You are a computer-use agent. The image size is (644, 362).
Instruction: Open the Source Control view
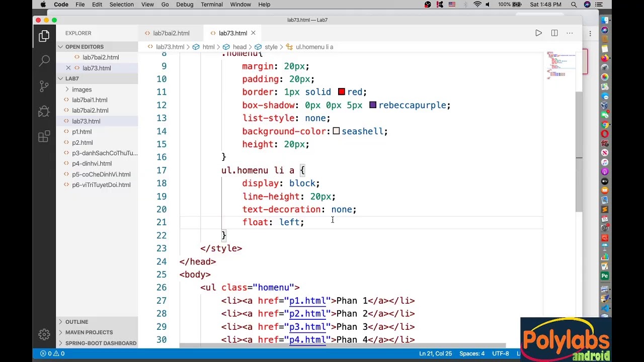click(x=44, y=86)
